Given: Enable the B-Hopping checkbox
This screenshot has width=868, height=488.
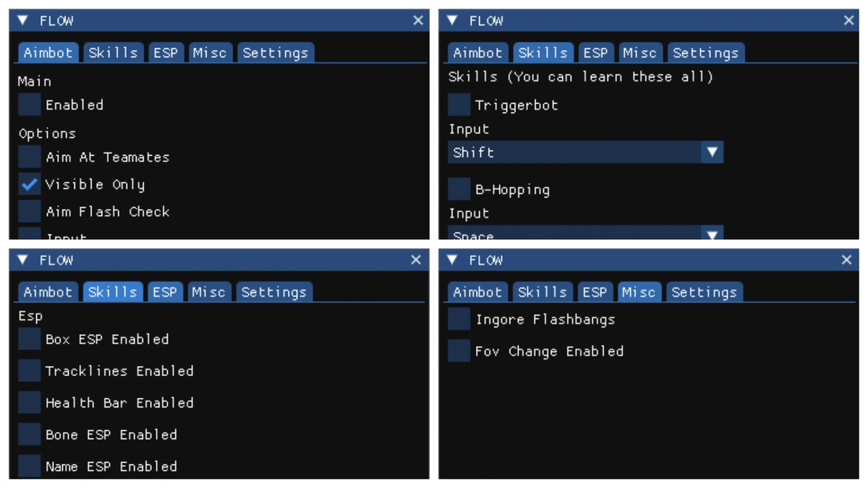Looking at the screenshot, I should coord(459,189).
